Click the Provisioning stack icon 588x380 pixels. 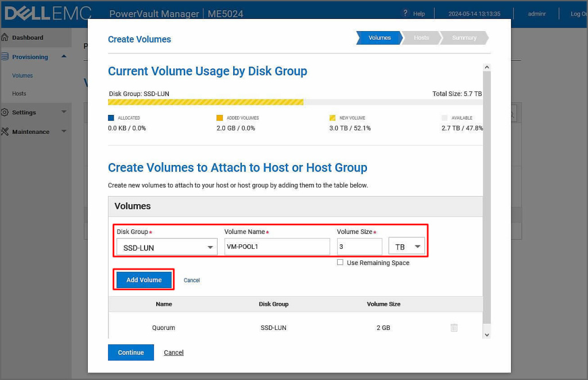coord(5,57)
